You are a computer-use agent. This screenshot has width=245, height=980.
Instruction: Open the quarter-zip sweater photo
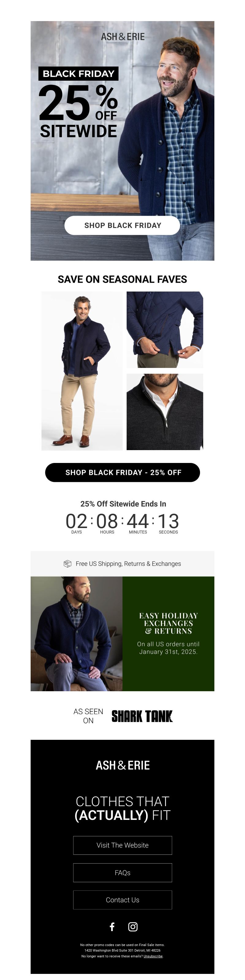(165, 412)
